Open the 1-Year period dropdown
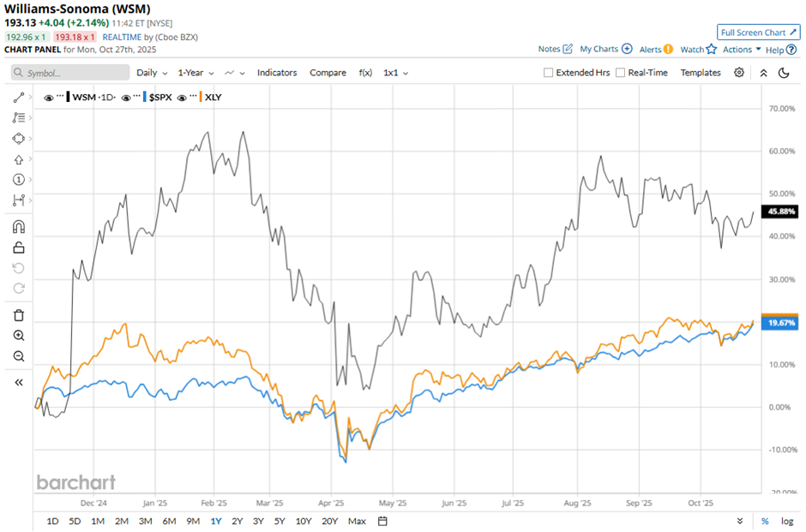This screenshot has height=532, width=806. coord(195,73)
